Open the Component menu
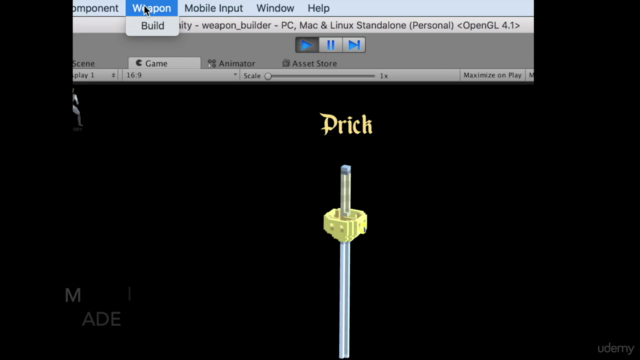The height and width of the screenshot is (360, 640). click(96, 8)
